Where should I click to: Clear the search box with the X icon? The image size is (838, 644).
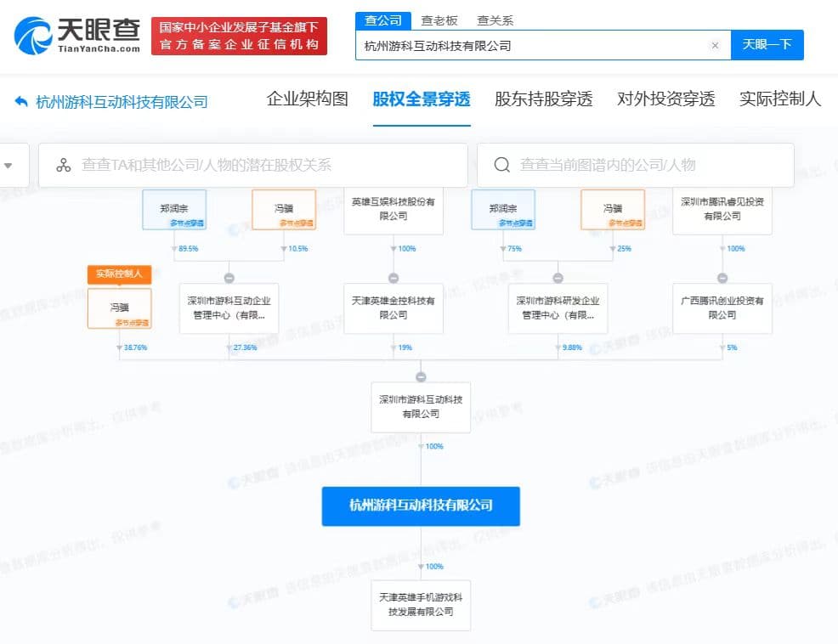click(715, 46)
